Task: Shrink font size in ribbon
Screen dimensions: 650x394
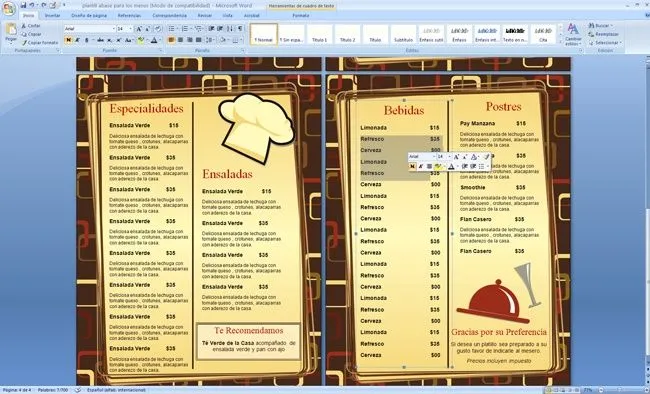Action: pyautogui.click(x=148, y=29)
